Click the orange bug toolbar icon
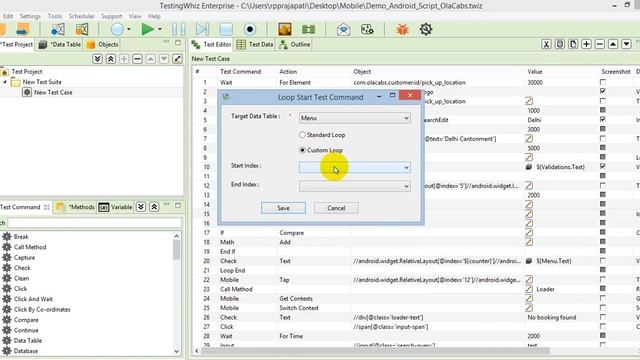Image resolution: width=640 pixels, height=360 pixels. pos(402,29)
